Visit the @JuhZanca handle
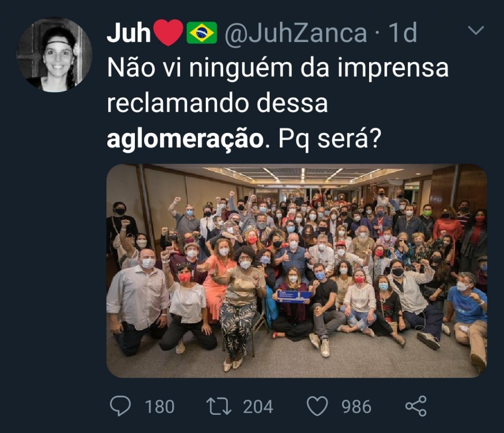This screenshot has width=504, height=433. (x=296, y=33)
